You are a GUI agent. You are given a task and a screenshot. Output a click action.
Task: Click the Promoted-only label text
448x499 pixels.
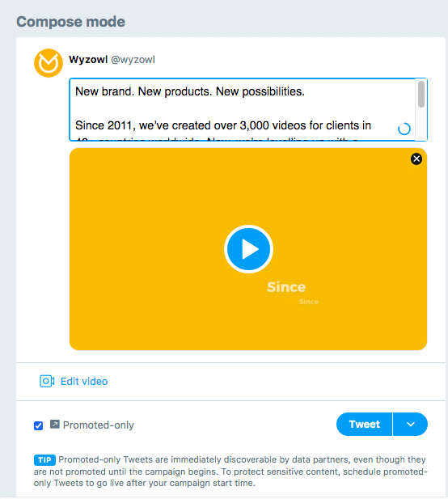(x=99, y=425)
